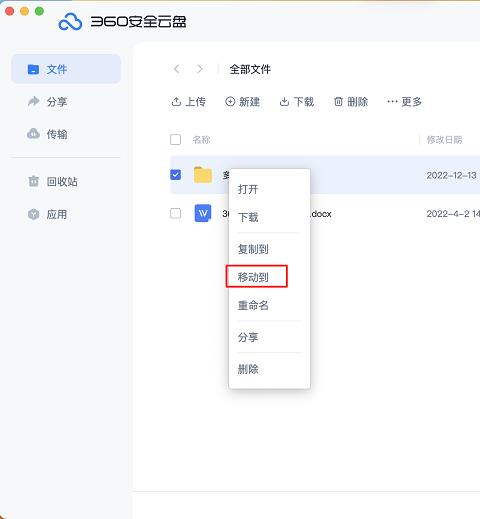
Task: Maximize window with green button
Action: tap(39, 11)
